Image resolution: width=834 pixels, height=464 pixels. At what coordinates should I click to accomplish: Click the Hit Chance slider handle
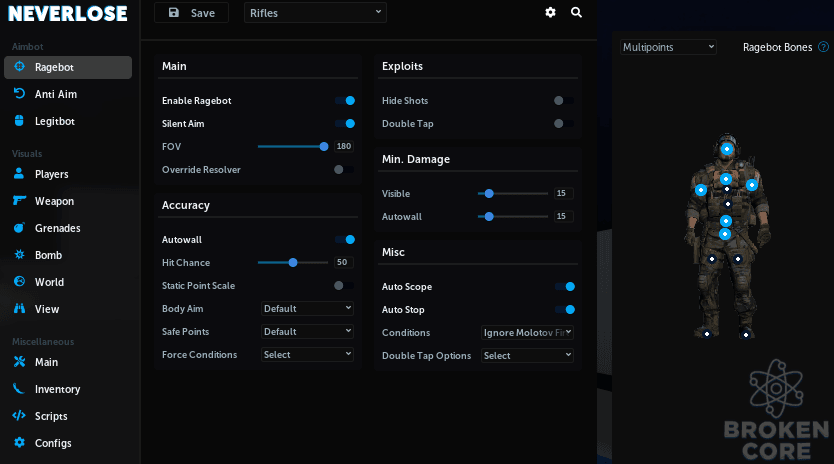coord(293,262)
